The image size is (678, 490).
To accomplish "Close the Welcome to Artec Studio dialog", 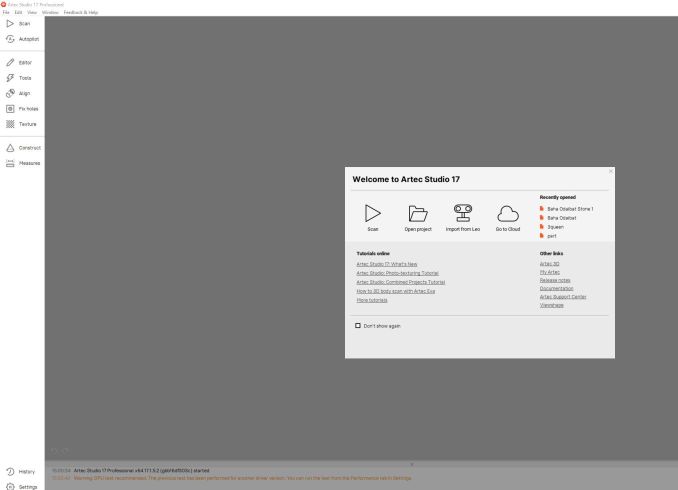I will pos(611,171).
